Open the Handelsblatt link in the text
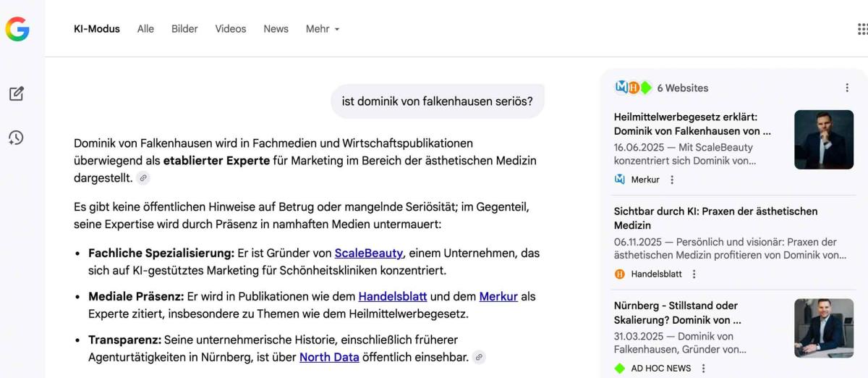Screen dimensions: 868x378 tap(393, 296)
